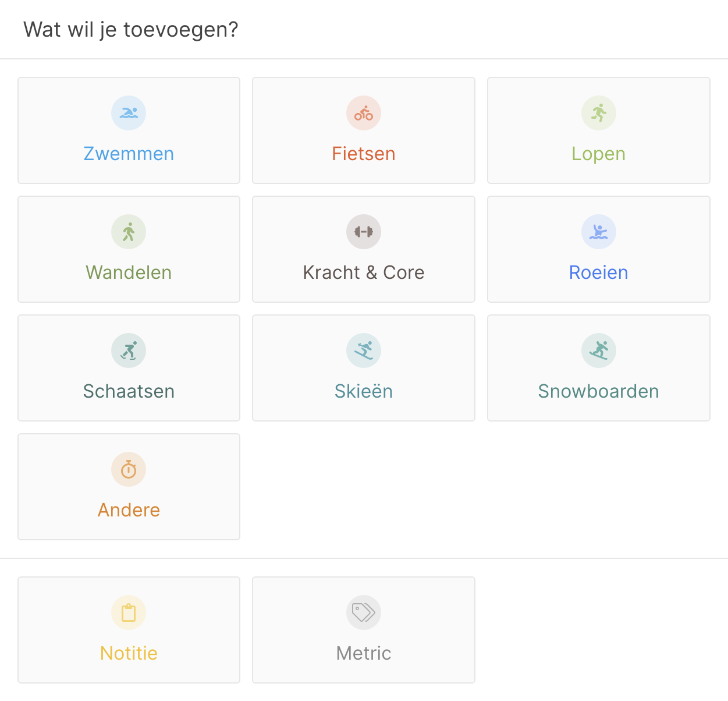Screen dimensions: 728x701
Task: Choose the tag icon for Metric
Action: pos(364,613)
